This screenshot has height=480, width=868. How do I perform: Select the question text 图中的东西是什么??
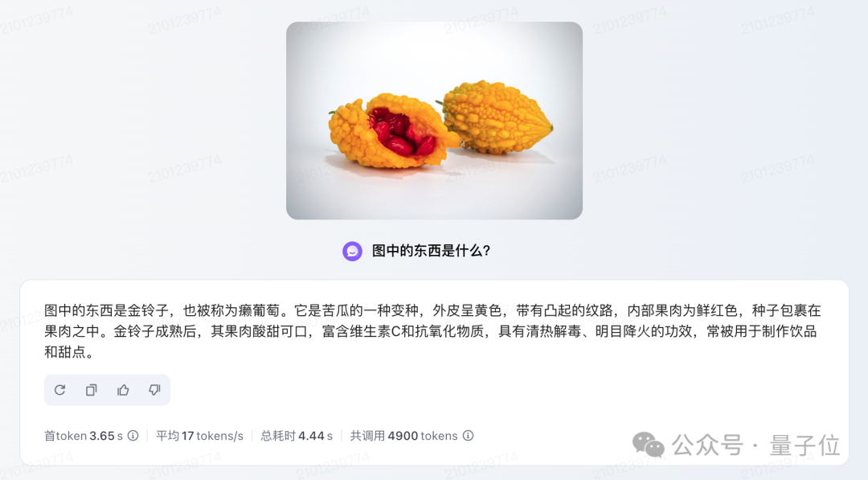tap(432, 251)
